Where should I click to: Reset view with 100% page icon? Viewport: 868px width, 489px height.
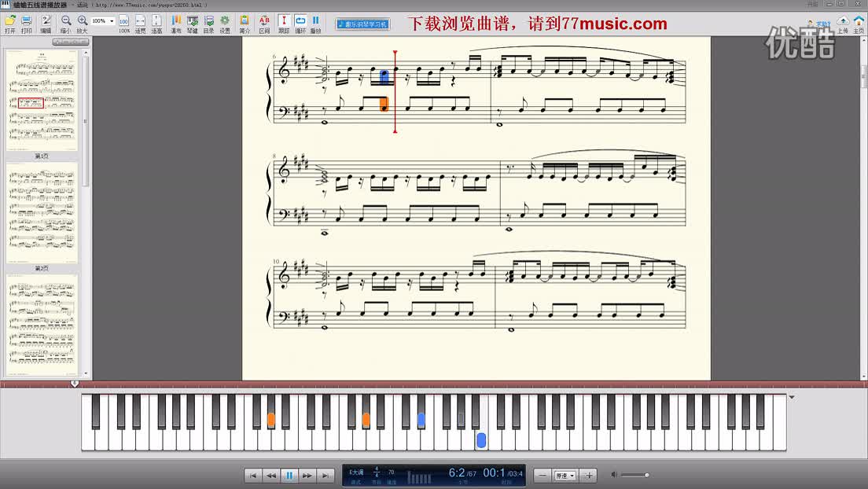click(x=124, y=24)
